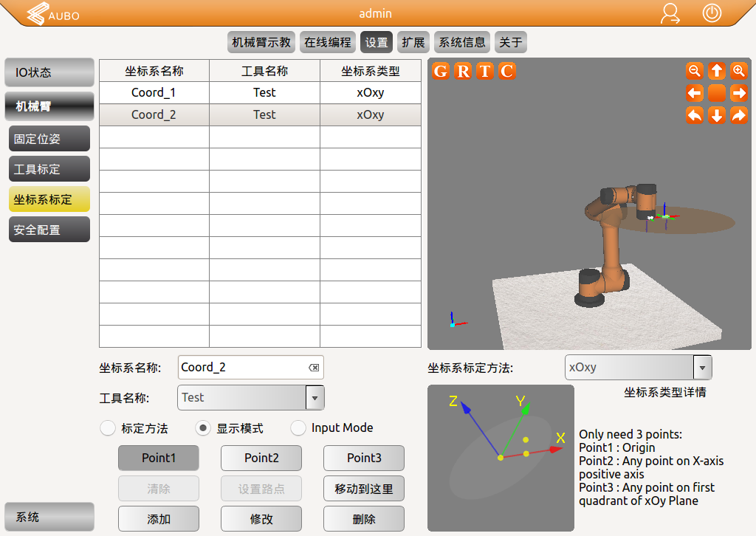
Task: Click the T icon above the robot model
Action: point(485,71)
